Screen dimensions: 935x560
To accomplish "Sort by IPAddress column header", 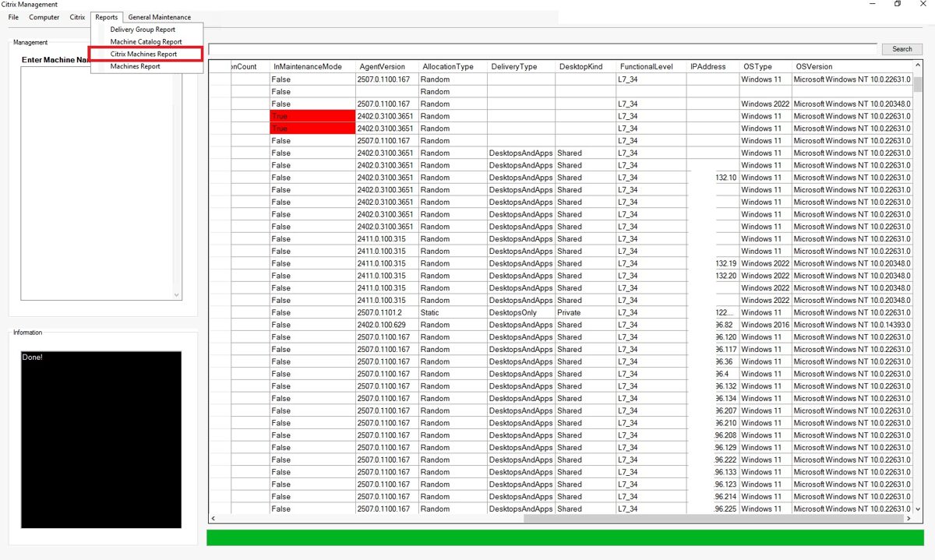I will pos(712,67).
